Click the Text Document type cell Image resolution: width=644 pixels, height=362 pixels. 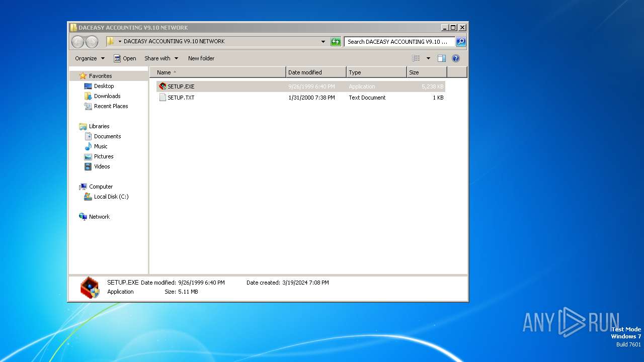pyautogui.click(x=367, y=98)
